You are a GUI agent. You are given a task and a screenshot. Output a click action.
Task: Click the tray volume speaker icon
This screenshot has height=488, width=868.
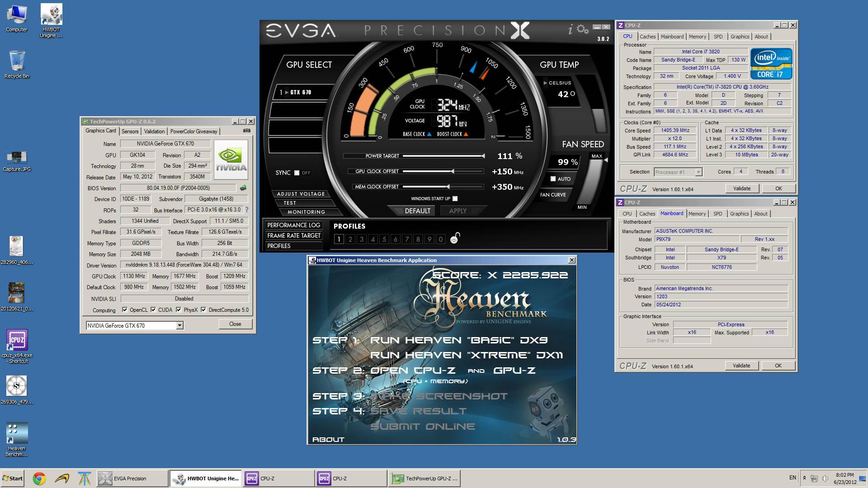point(825,478)
